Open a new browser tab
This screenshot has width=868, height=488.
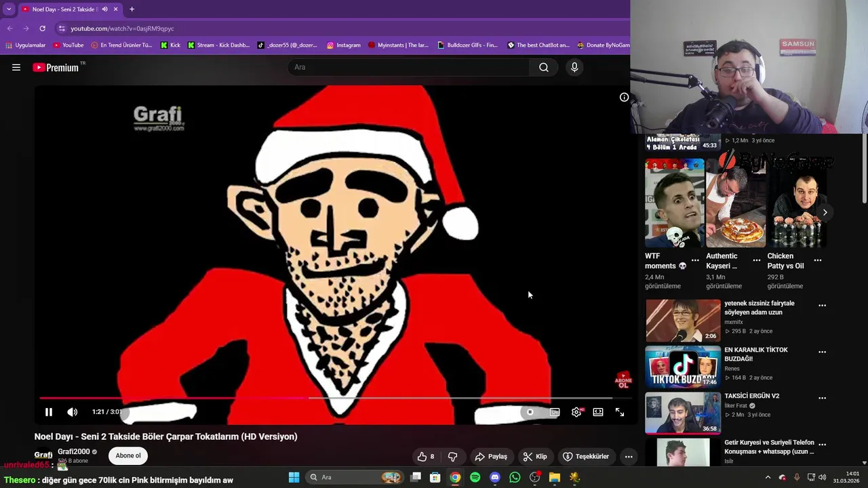click(132, 9)
